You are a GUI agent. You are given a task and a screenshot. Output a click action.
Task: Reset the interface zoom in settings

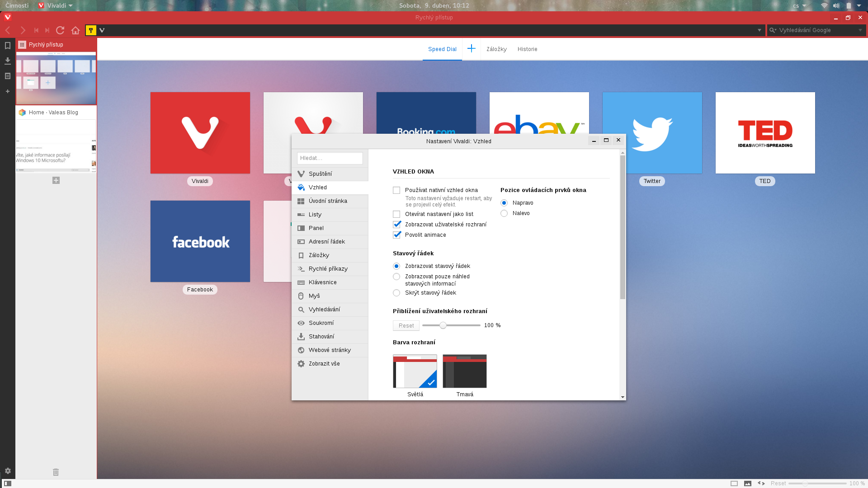[x=406, y=326]
